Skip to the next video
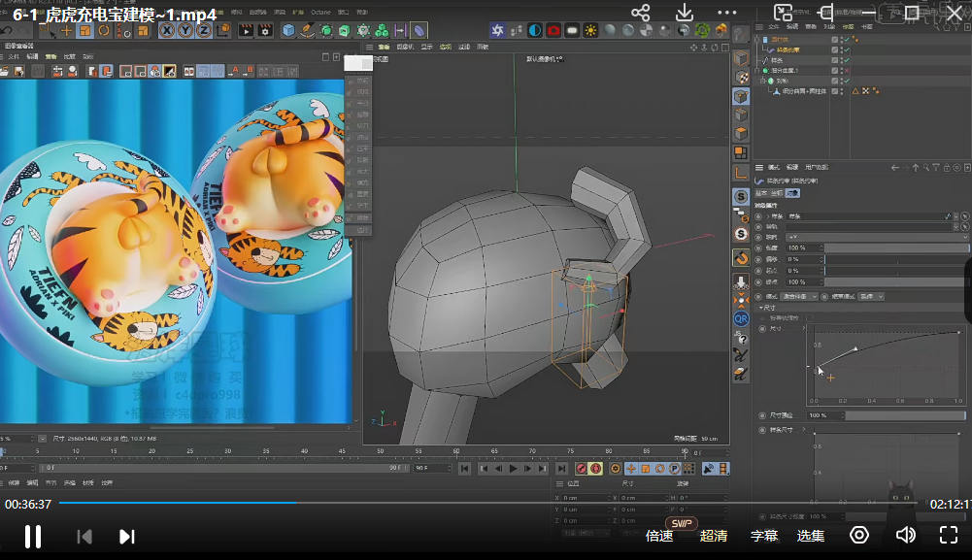Viewport: 972px width, 560px height. (126, 536)
